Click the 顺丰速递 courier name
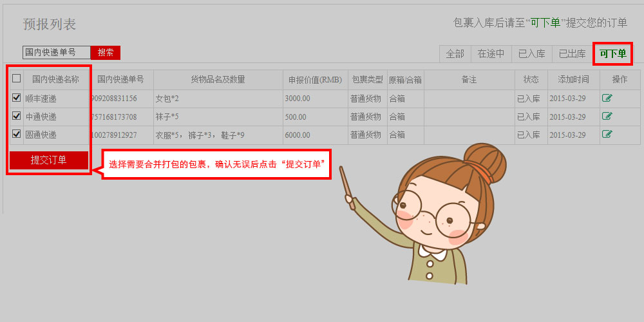Screen dimensions: 644x322 (x=41, y=99)
